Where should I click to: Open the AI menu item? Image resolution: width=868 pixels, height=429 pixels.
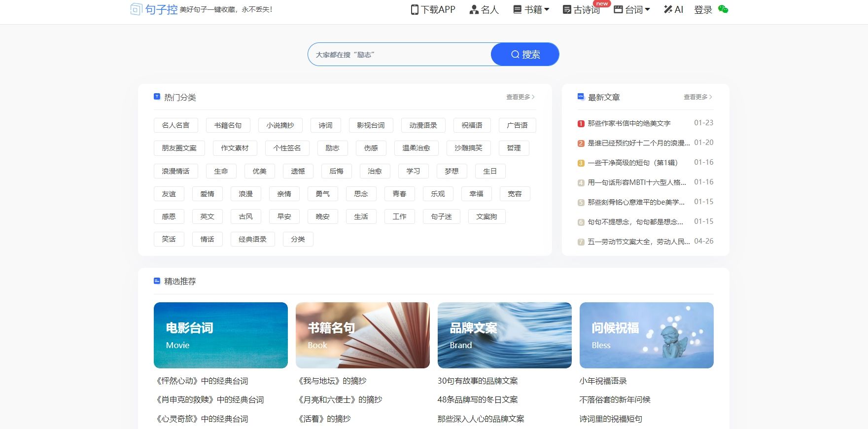[673, 9]
